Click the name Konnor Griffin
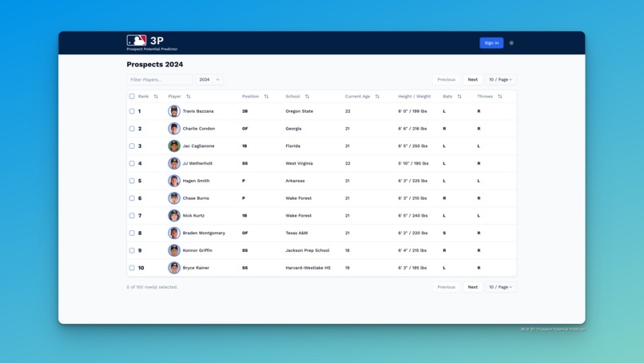Viewport: 644px width, 363px height. pos(197,250)
